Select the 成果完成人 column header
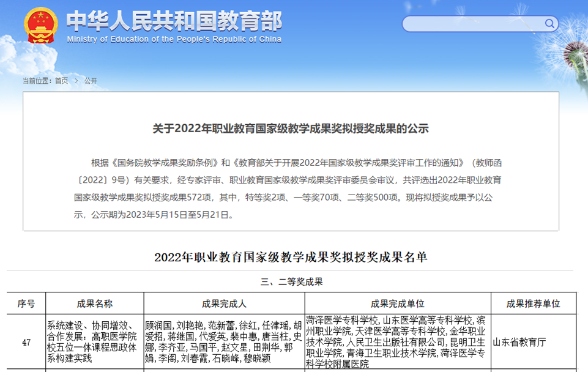The height and width of the screenshot is (372, 588). 224,304
